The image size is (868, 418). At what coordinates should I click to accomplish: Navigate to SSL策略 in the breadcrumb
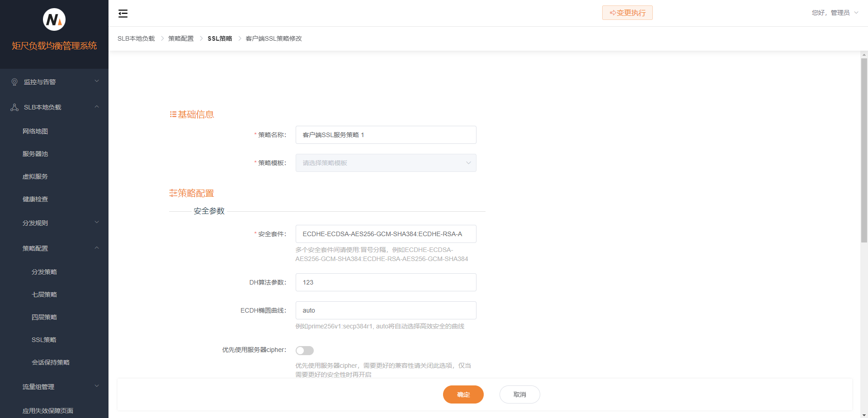point(220,38)
